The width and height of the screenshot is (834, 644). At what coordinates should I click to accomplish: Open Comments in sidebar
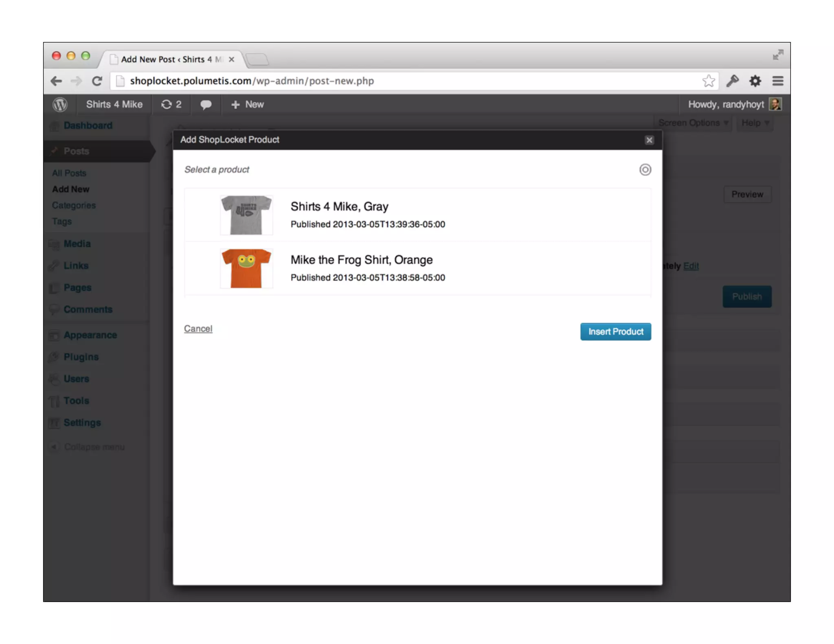pos(88,310)
